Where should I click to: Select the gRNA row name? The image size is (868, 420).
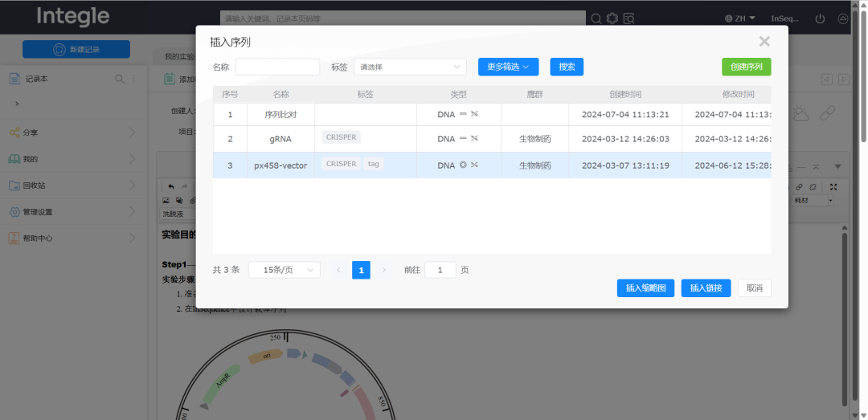[280, 139]
